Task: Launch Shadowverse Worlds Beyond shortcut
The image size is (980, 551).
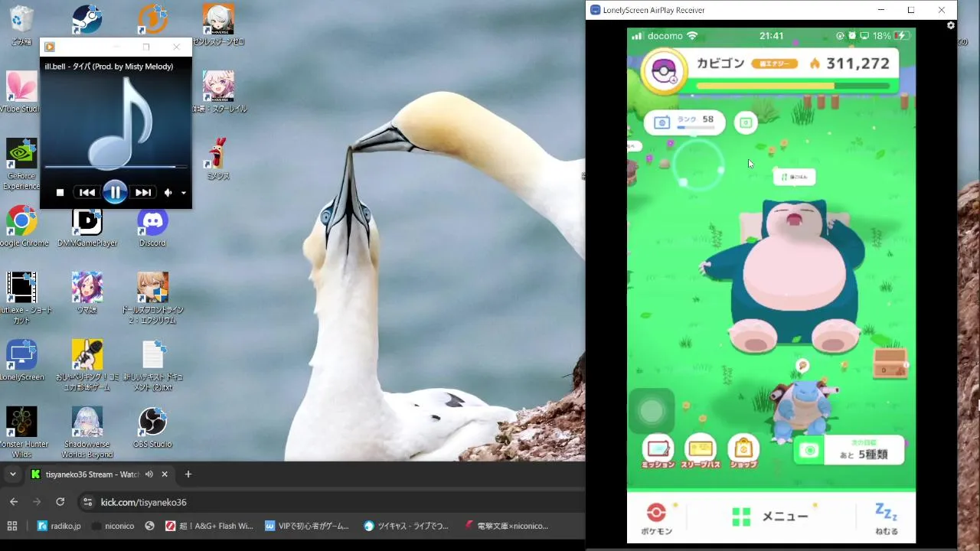Action: (x=87, y=432)
